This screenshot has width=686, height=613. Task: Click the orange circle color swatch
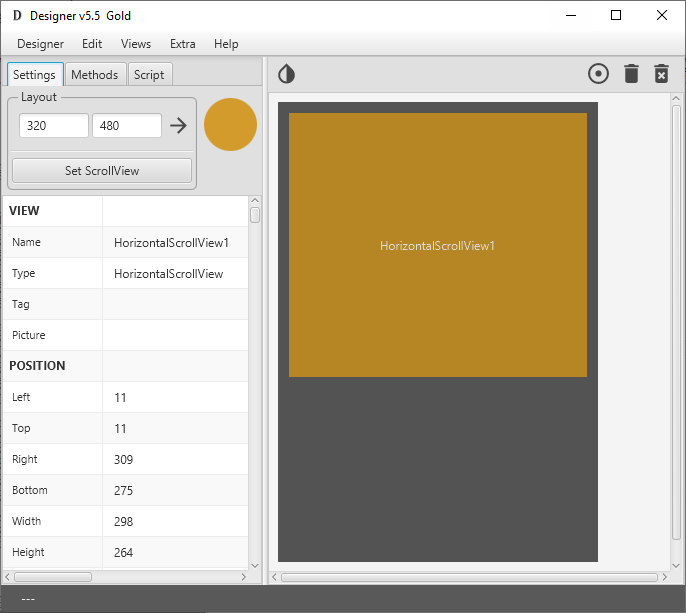(x=230, y=125)
